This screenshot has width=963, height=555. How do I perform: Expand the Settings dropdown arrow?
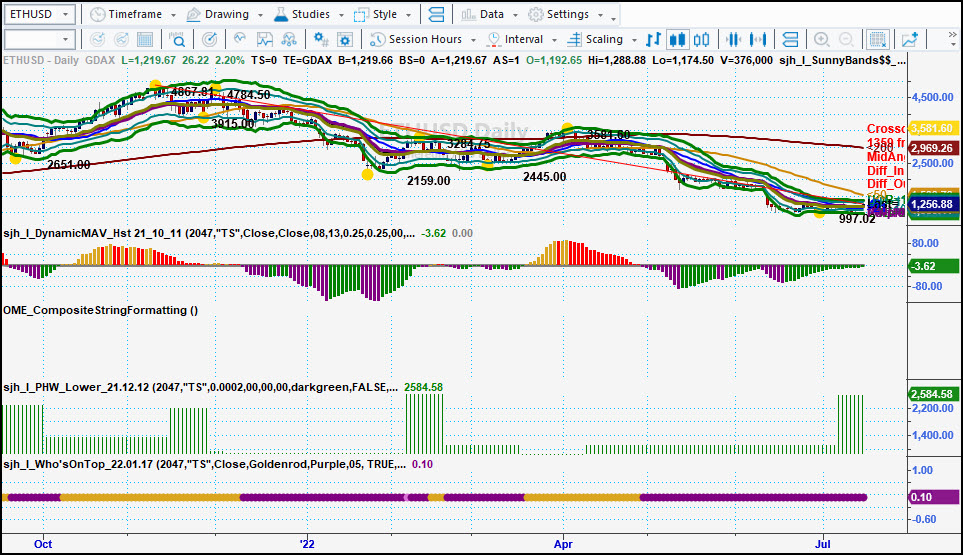[600, 15]
